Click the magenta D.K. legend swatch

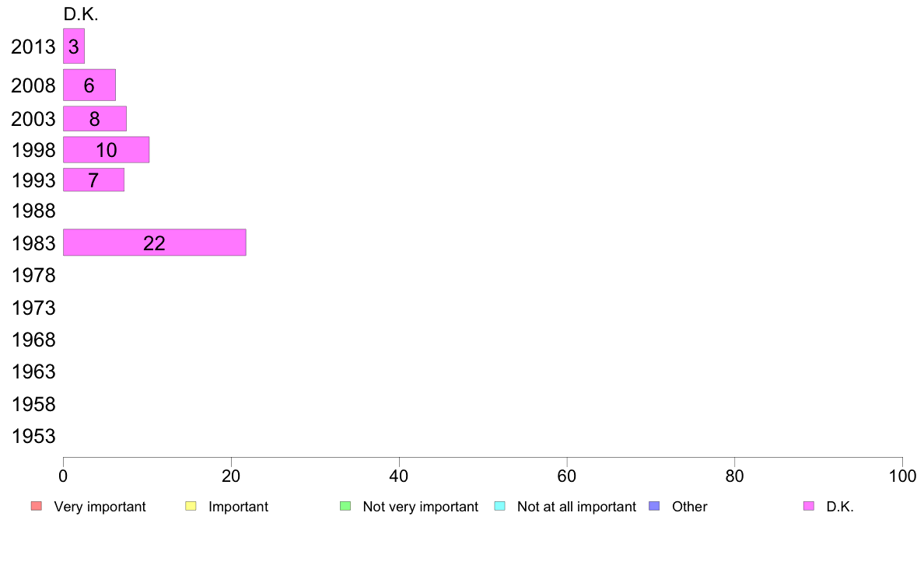pyautogui.click(x=809, y=506)
